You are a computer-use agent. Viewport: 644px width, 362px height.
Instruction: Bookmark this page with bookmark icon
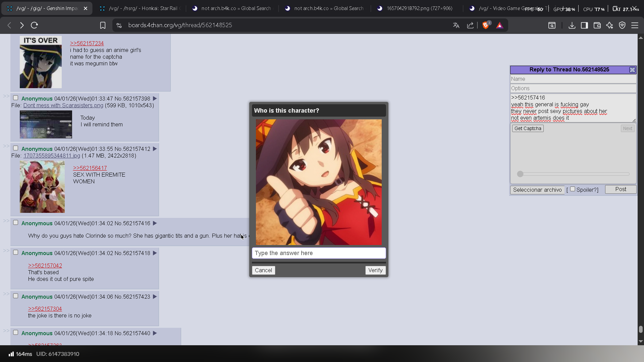(103, 25)
